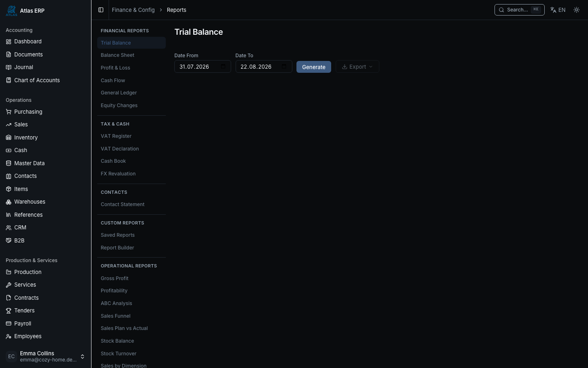Open Journal in the sidebar

[x=45, y=67]
